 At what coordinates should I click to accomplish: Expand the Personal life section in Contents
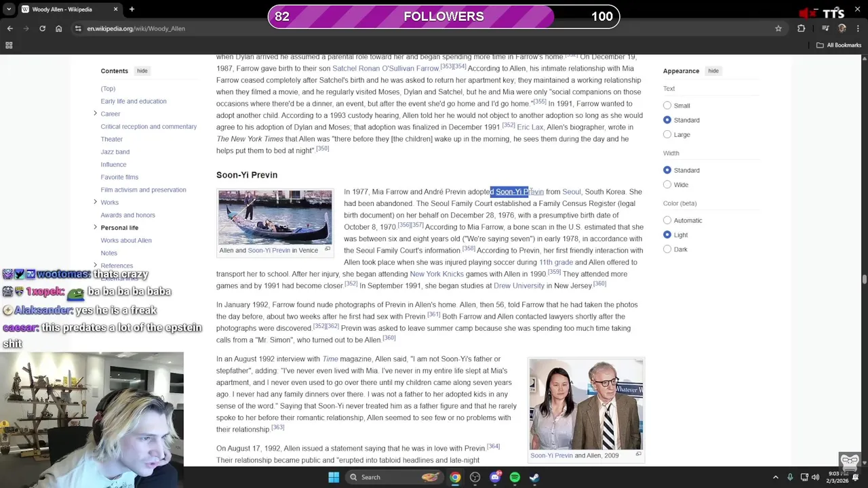pyautogui.click(x=95, y=227)
